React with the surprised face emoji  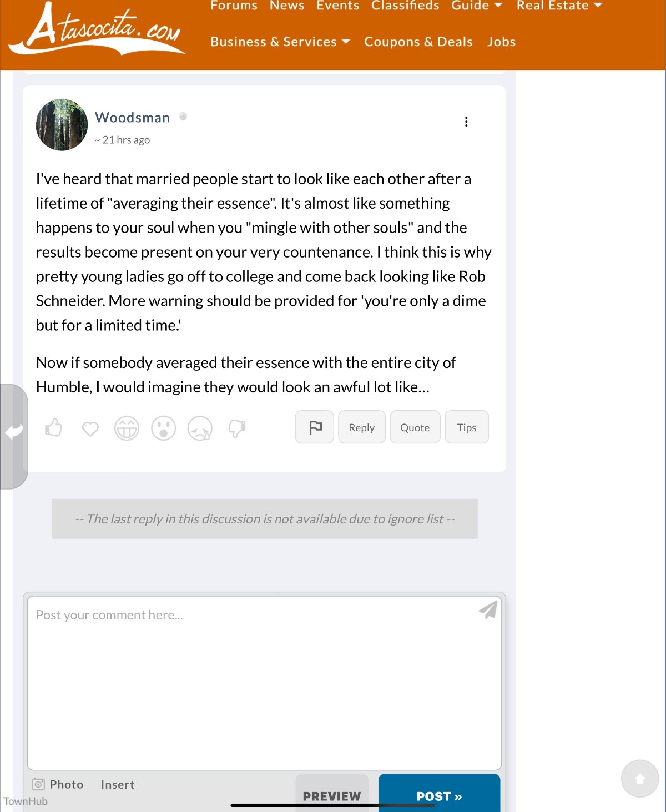[163, 428]
